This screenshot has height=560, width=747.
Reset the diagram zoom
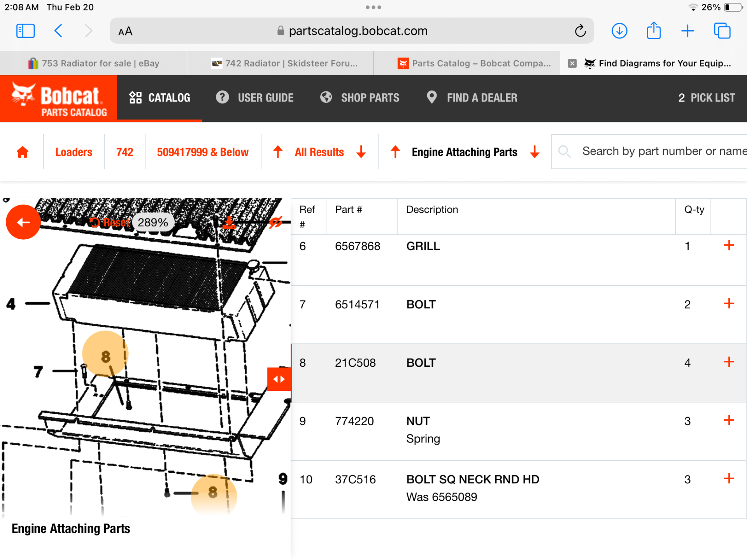[110, 222]
